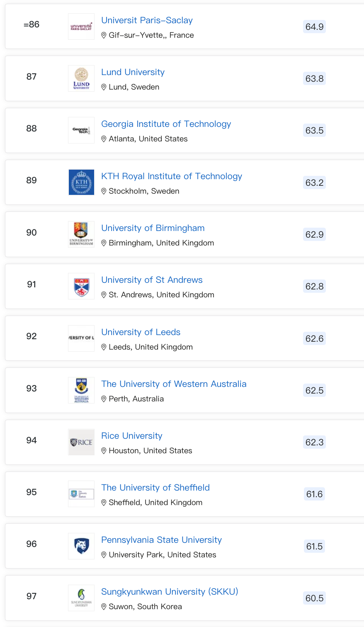Image resolution: width=364 pixels, height=627 pixels.
Task: Click the Pennsylvania State University link
Action: (161, 540)
